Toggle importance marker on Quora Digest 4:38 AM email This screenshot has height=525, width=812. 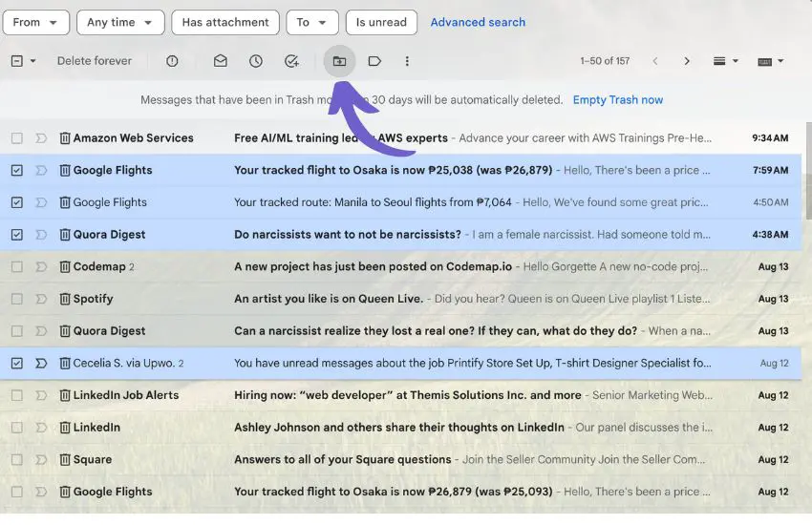[41, 235]
